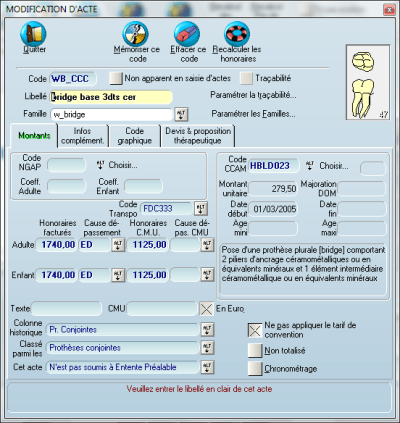The height and width of the screenshot is (423, 400).
Task: Click Paramétrer les Familles link
Action: click(x=253, y=114)
